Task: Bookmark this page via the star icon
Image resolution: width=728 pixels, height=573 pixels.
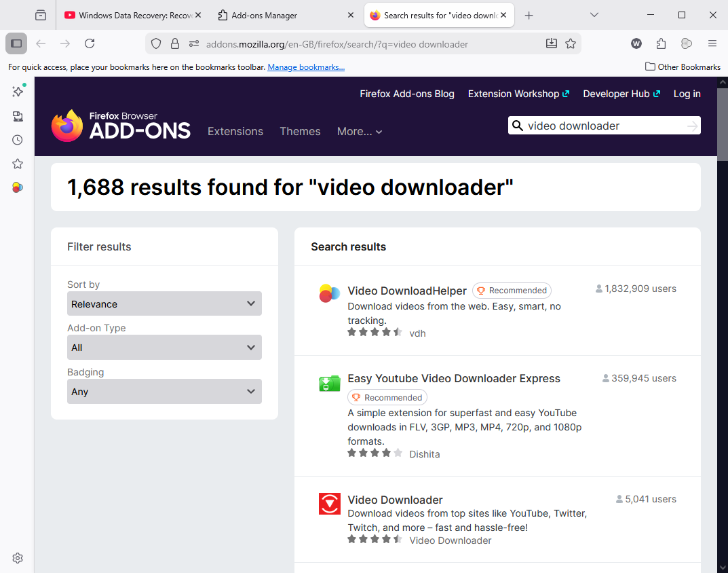Action: (x=571, y=43)
